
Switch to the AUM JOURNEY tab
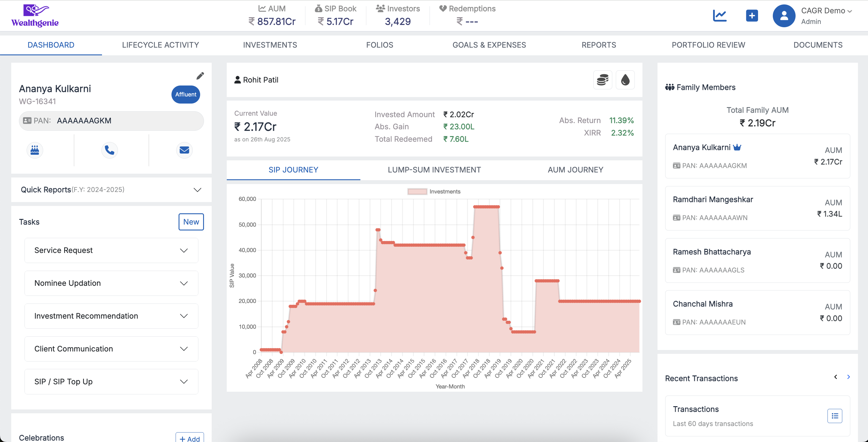575,170
